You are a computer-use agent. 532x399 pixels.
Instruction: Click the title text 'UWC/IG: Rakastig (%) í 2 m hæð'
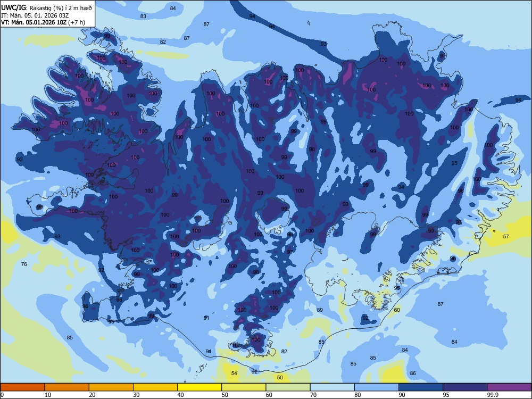46,8
